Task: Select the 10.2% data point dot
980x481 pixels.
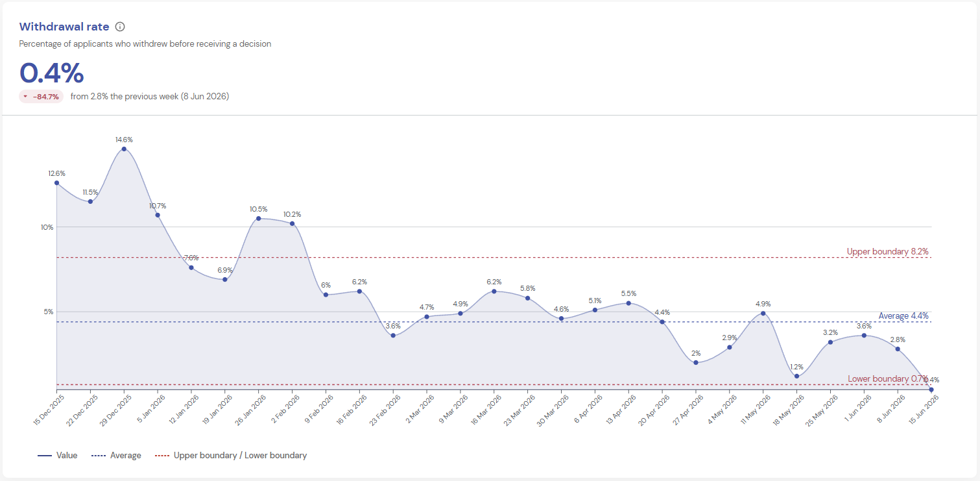Action: [x=292, y=223]
